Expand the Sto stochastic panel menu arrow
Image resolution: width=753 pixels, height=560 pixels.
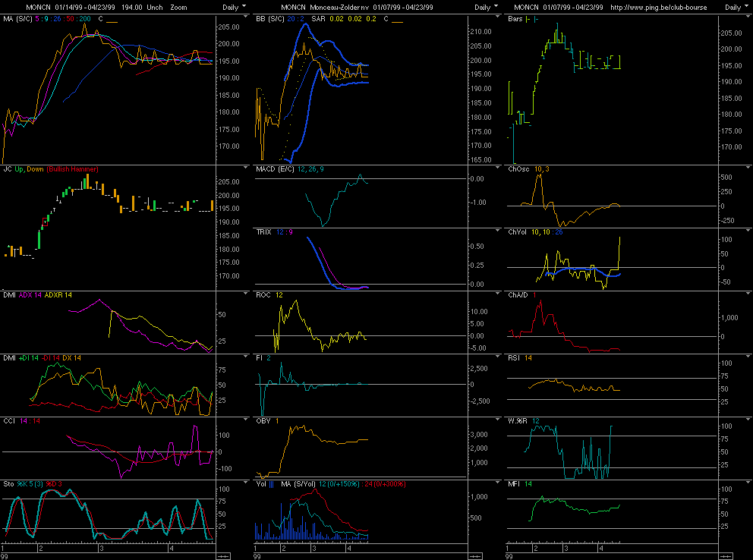click(x=246, y=482)
